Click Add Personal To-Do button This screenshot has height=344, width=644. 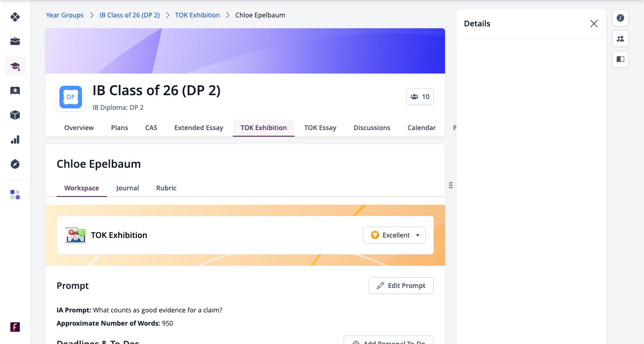point(388,340)
